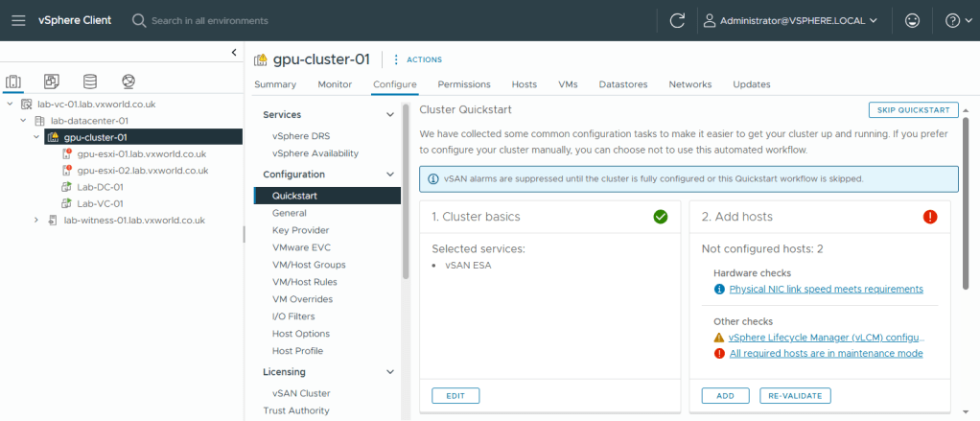The height and width of the screenshot is (421, 980).
Task: Switch to the Storage inventory icon
Action: tap(89, 82)
